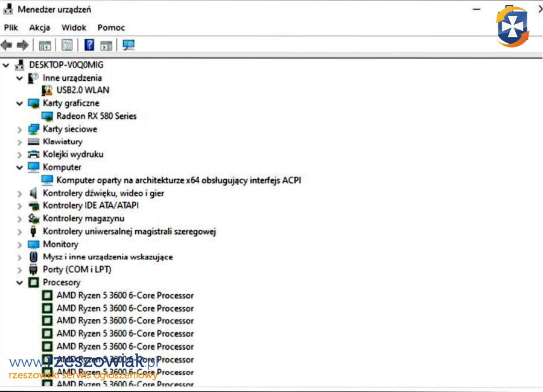Click the Karty graficzne category icon
This screenshot has width=543, height=392.
[34, 103]
